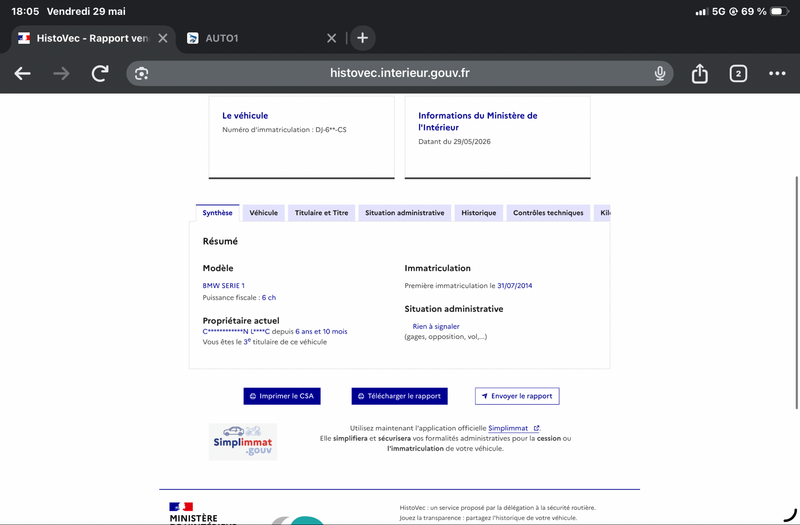Open the Situation administrative tab
Image resolution: width=800 pixels, height=525 pixels.
click(405, 213)
